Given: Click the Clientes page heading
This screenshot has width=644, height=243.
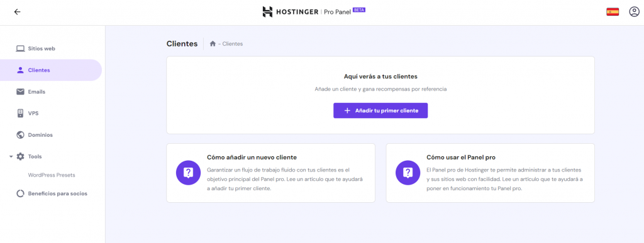Looking at the screenshot, I should point(182,43).
